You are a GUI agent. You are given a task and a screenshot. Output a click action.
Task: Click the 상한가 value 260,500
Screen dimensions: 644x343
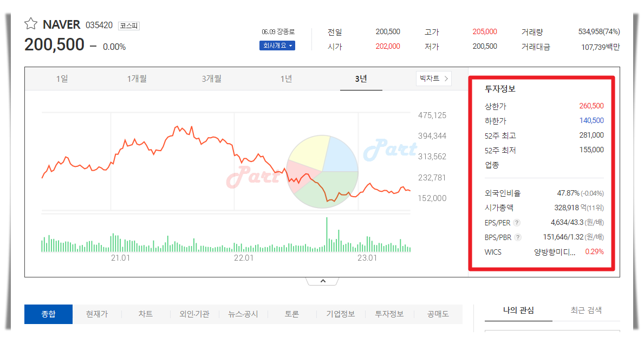[591, 106]
